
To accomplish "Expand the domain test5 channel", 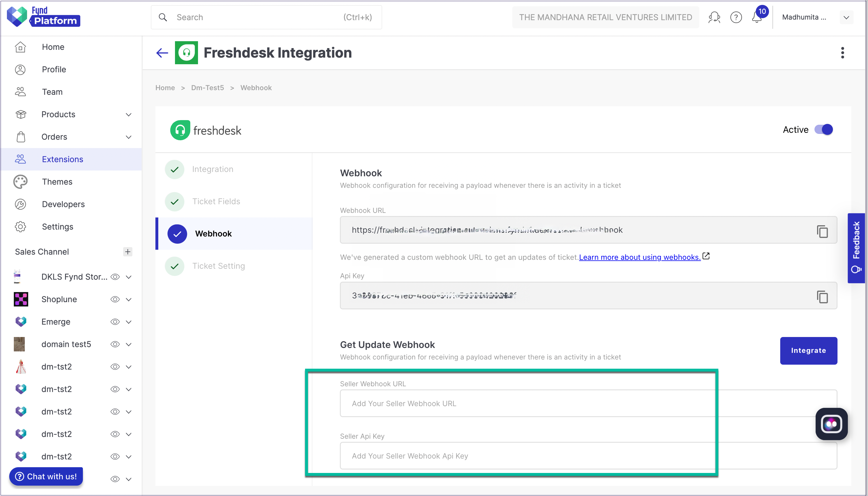I will pyautogui.click(x=129, y=344).
